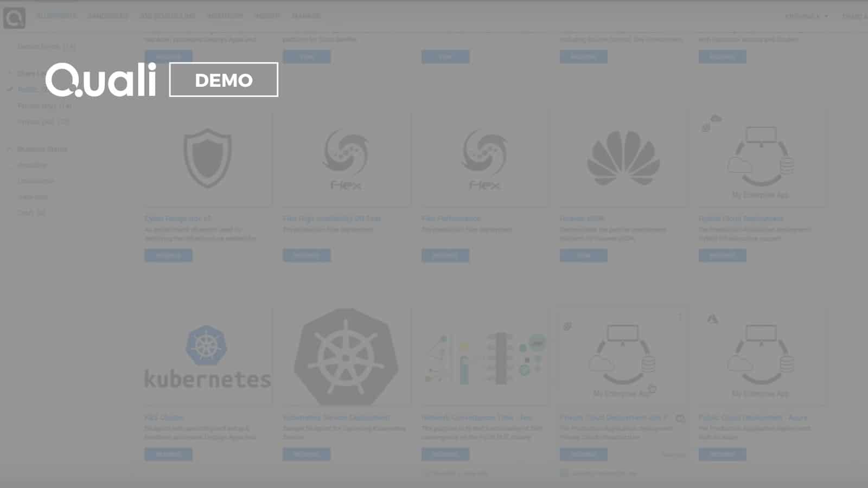Click the kubernetes thumbnail on the K8S Cluster card
The width and height of the screenshot is (868, 488).
tap(207, 355)
